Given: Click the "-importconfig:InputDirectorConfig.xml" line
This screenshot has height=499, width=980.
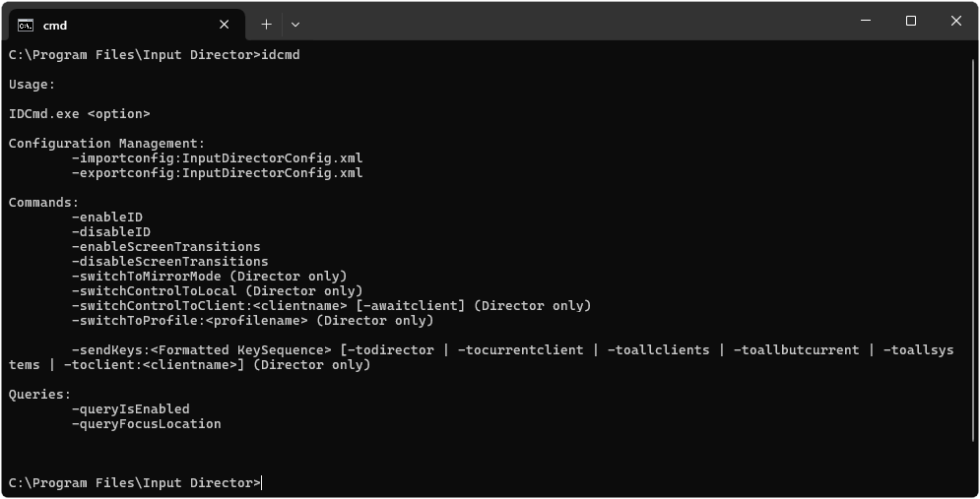Looking at the screenshot, I should 218,157.
